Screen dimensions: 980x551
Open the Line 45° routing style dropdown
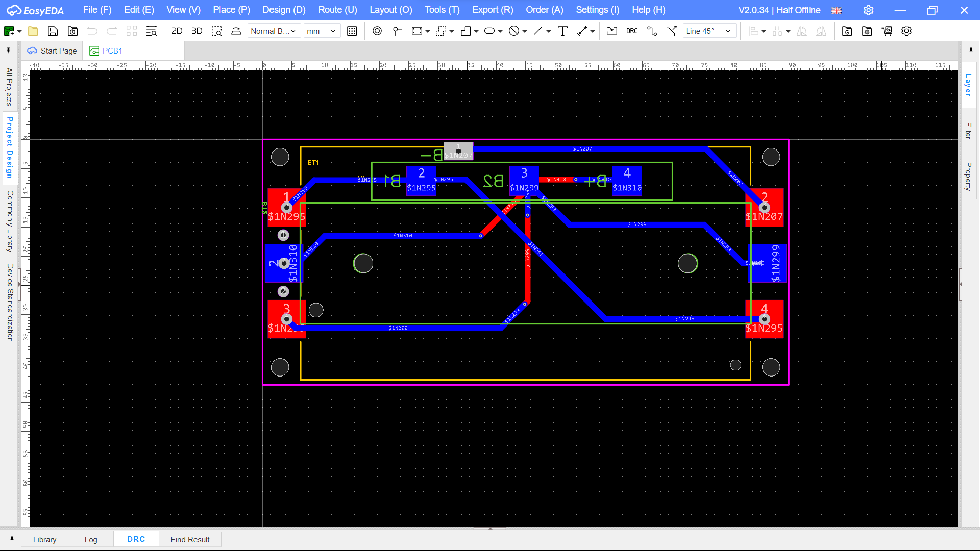click(x=709, y=31)
